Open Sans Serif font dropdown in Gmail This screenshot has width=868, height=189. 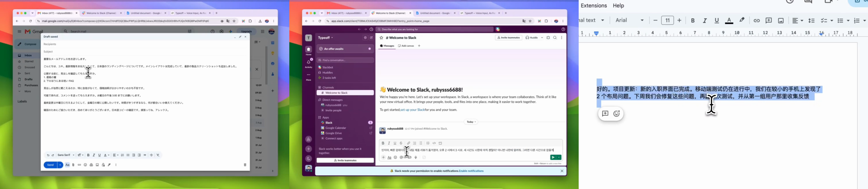point(66,155)
